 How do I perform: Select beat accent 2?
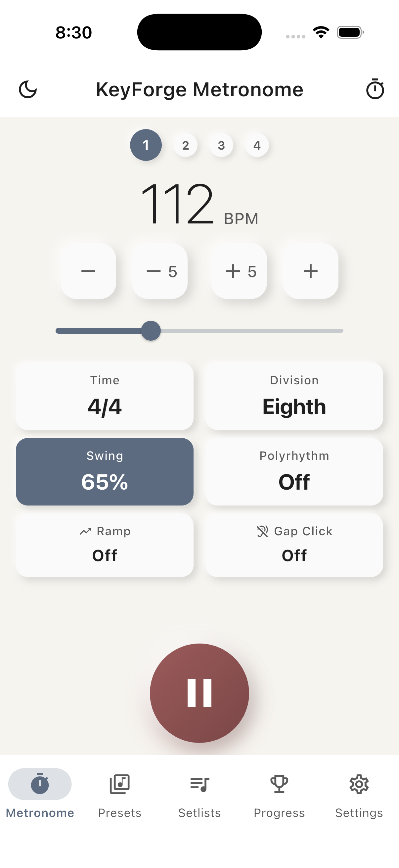[x=186, y=145]
